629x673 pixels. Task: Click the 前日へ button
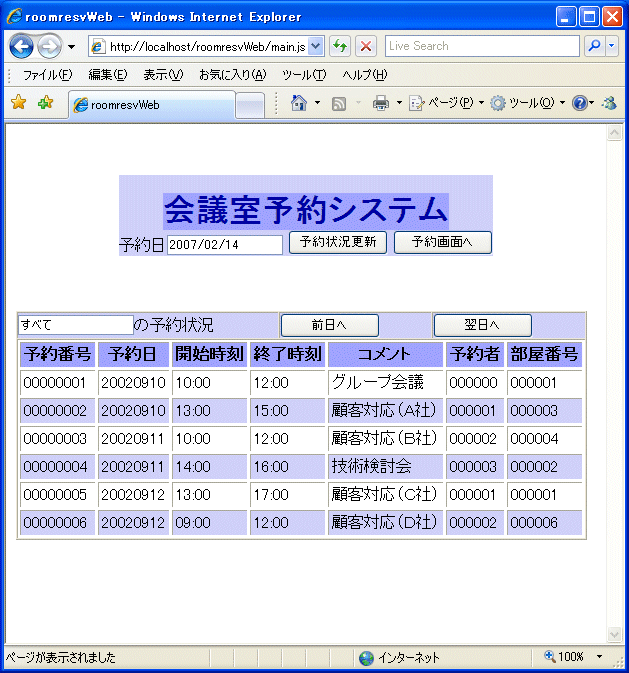click(330, 325)
